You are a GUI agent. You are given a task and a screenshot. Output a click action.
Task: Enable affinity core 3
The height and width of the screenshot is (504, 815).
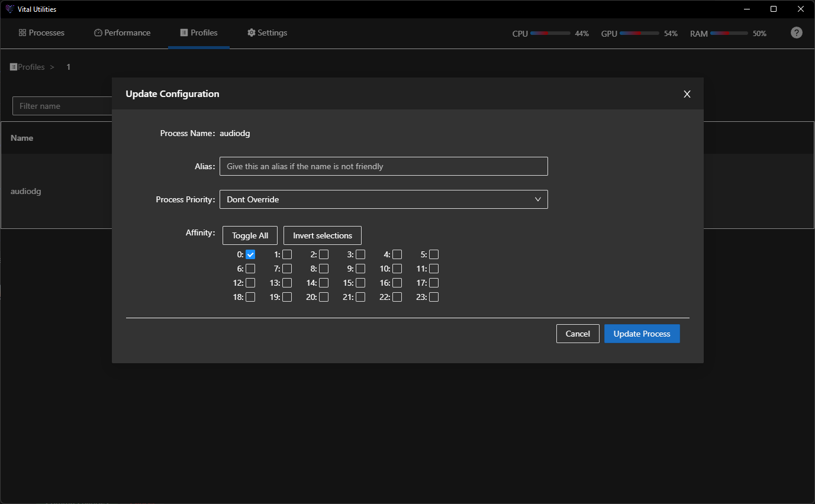[360, 254]
